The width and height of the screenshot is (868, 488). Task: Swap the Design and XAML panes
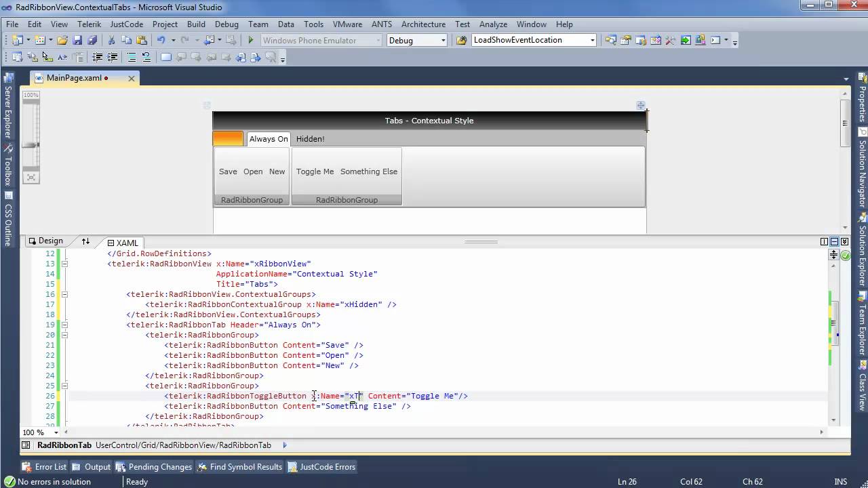(x=85, y=241)
